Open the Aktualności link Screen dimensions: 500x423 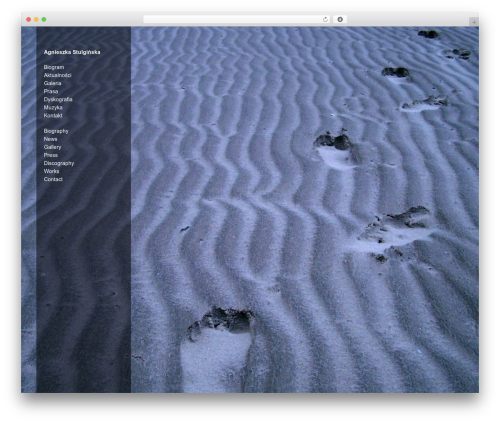coord(57,75)
